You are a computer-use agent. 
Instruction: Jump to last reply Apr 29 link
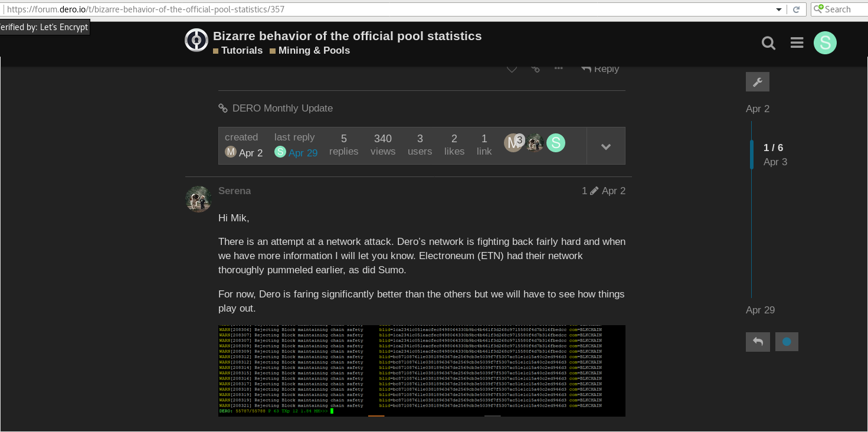tap(303, 153)
